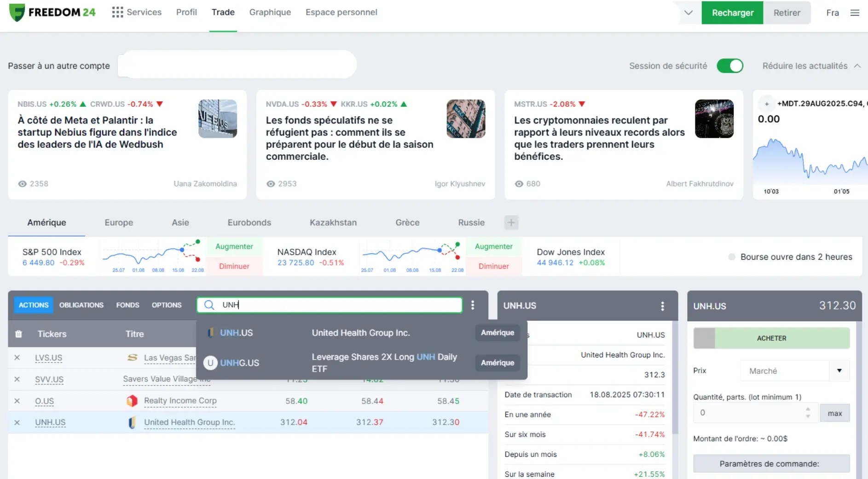Screen dimensions: 868x479
Task: Click Augmenter for S&P 500 Index
Action: pyautogui.click(x=234, y=246)
